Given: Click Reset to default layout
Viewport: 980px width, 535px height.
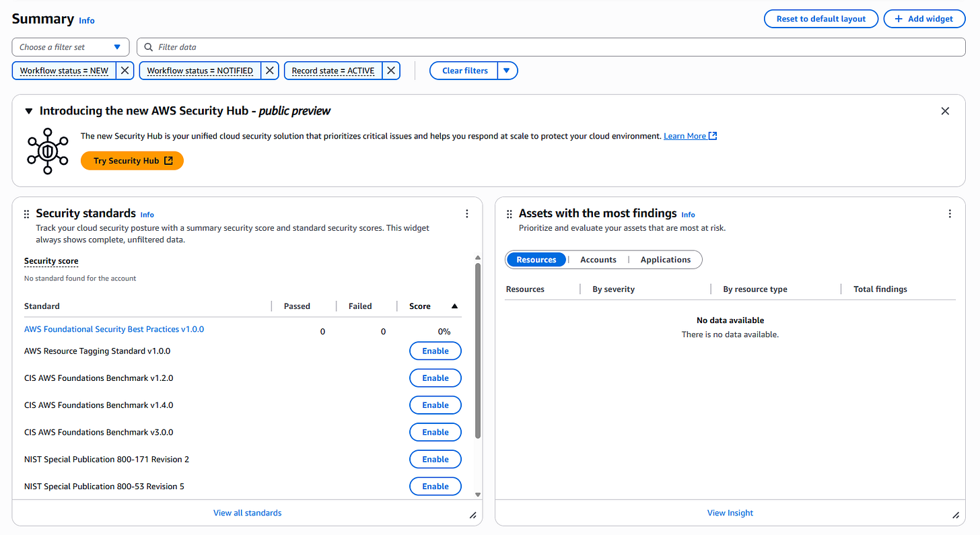Looking at the screenshot, I should [821, 19].
